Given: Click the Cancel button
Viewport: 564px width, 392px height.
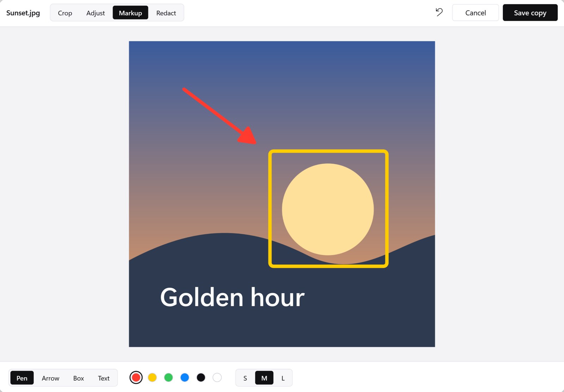Looking at the screenshot, I should tap(476, 13).
